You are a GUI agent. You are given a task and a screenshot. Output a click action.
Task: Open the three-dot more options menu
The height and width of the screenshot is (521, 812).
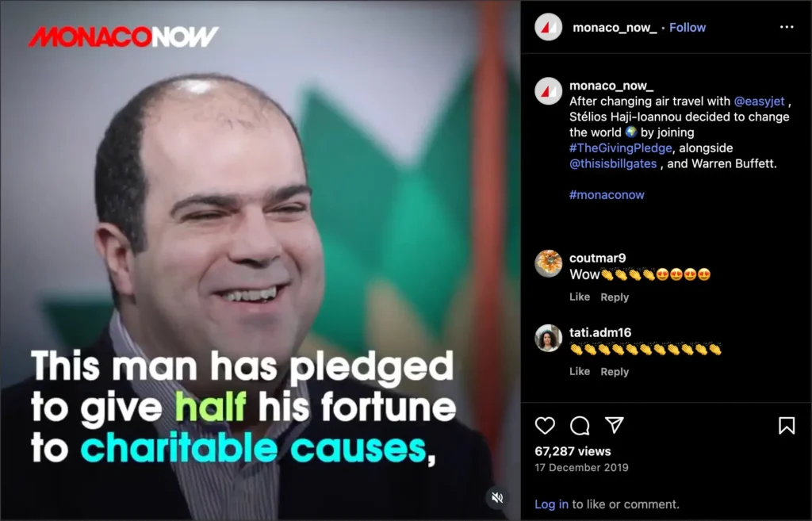click(x=787, y=27)
